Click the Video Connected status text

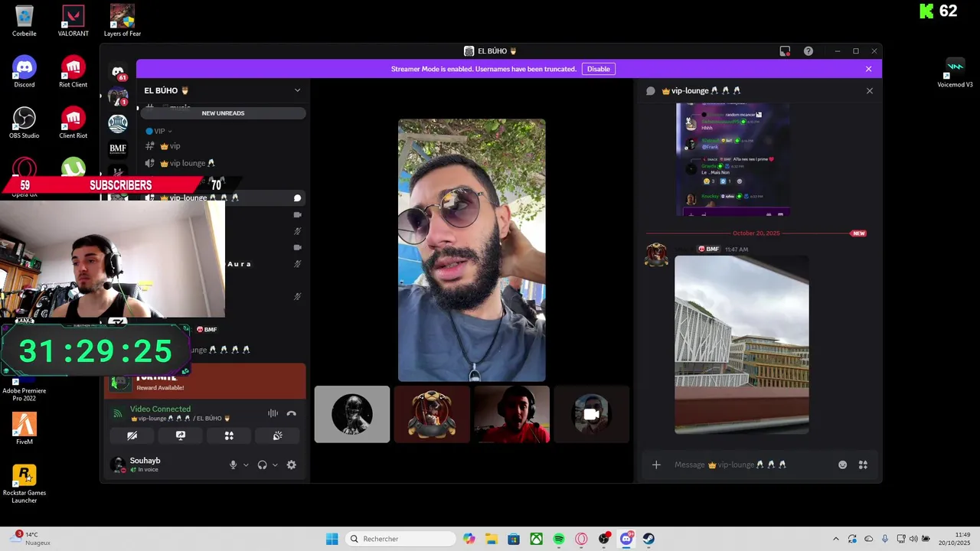[160, 409]
